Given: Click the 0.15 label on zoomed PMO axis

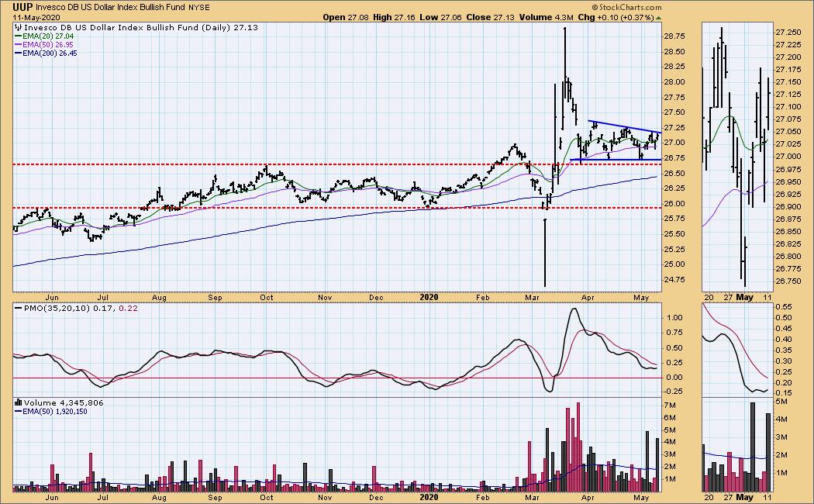Looking at the screenshot, I should click(784, 393).
